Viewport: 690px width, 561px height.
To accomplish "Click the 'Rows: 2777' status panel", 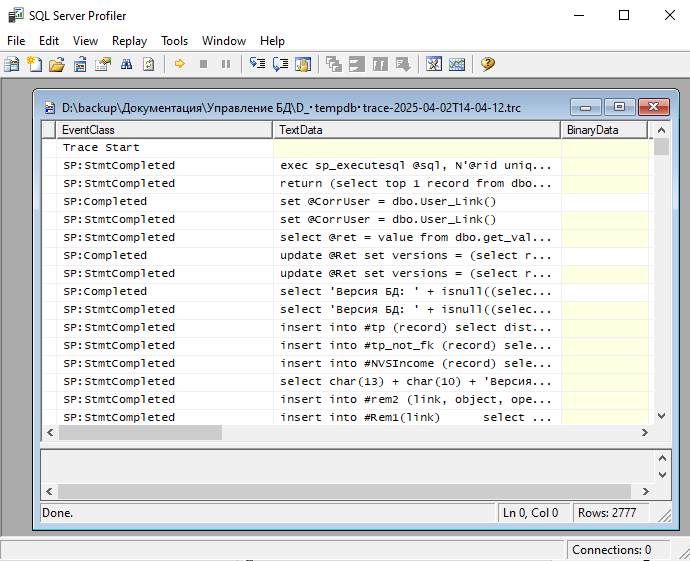I will tap(610, 513).
